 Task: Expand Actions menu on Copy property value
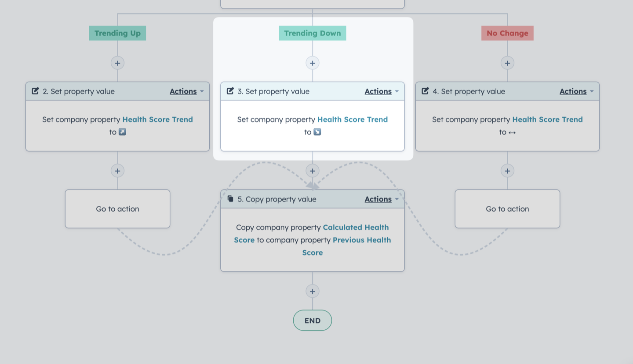click(382, 199)
